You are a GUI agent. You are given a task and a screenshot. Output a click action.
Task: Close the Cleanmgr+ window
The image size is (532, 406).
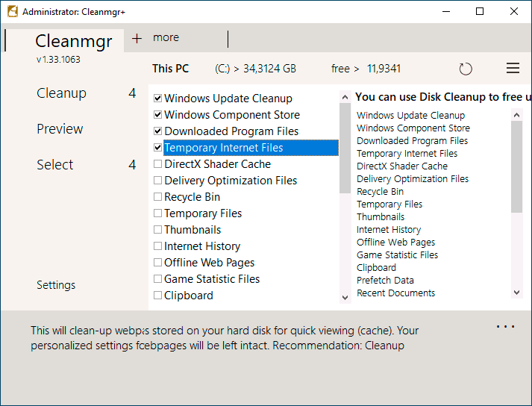[514, 11]
